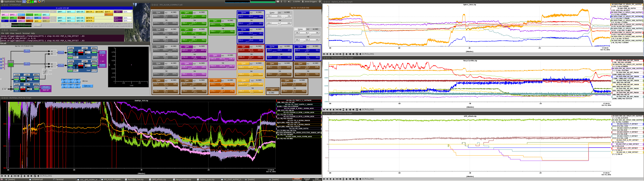Open ITMX related display in alignment window
The width and height of the screenshot is (644, 181).
pos(272,47)
